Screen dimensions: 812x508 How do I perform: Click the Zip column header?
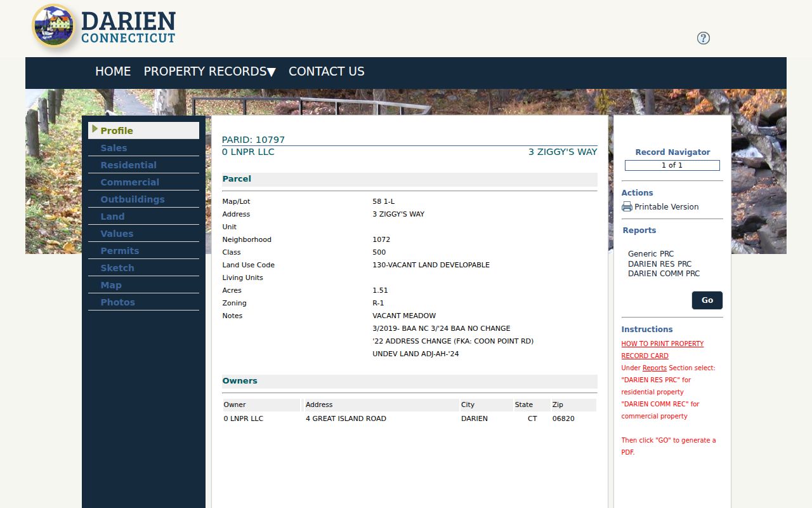(573, 404)
